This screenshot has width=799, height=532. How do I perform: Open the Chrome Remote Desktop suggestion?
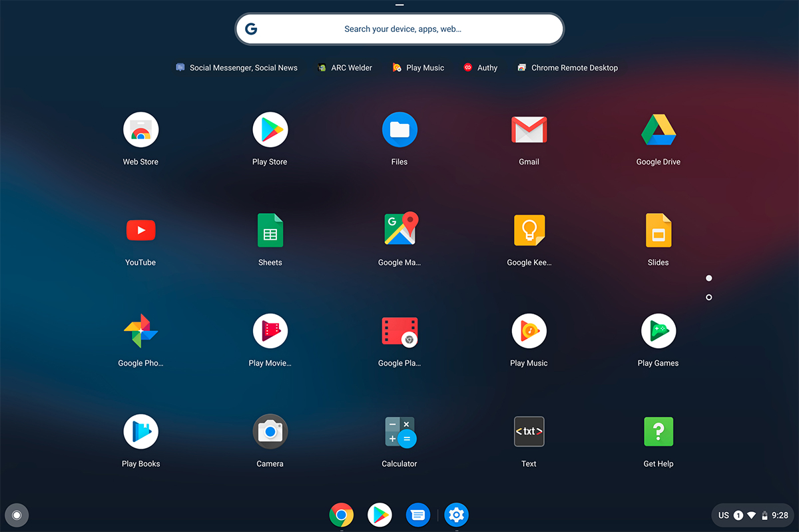click(567, 67)
